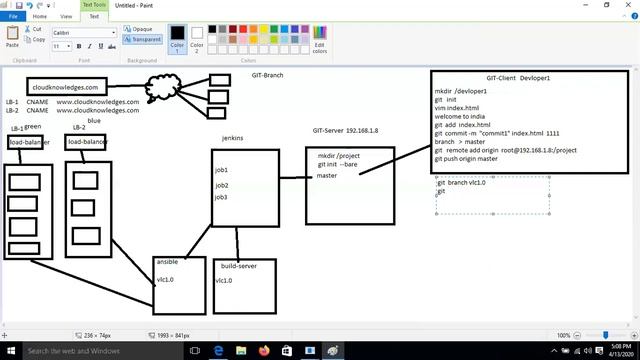Toggle Strikethrough text formatting
640x360 pixels.
pos(112,46)
